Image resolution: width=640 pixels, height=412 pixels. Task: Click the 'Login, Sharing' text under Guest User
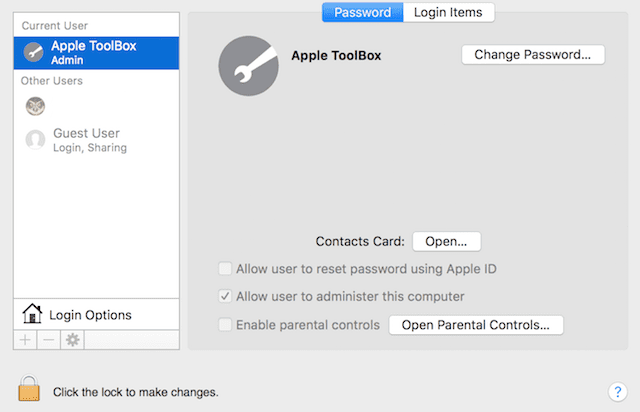(x=90, y=147)
